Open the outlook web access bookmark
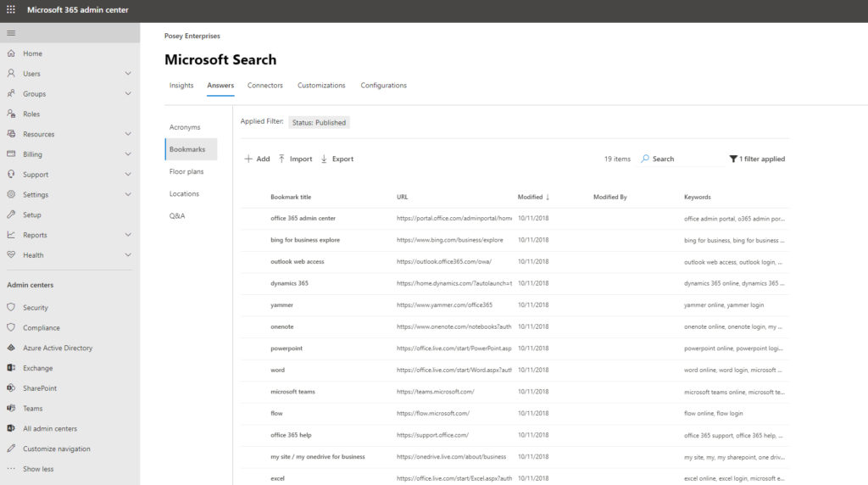This screenshot has width=868, height=485. click(x=298, y=261)
